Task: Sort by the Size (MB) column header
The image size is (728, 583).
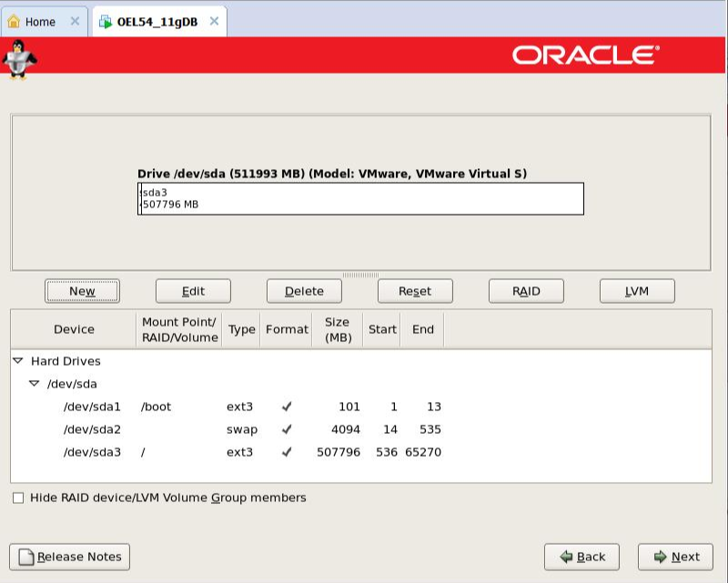Action: point(338,329)
